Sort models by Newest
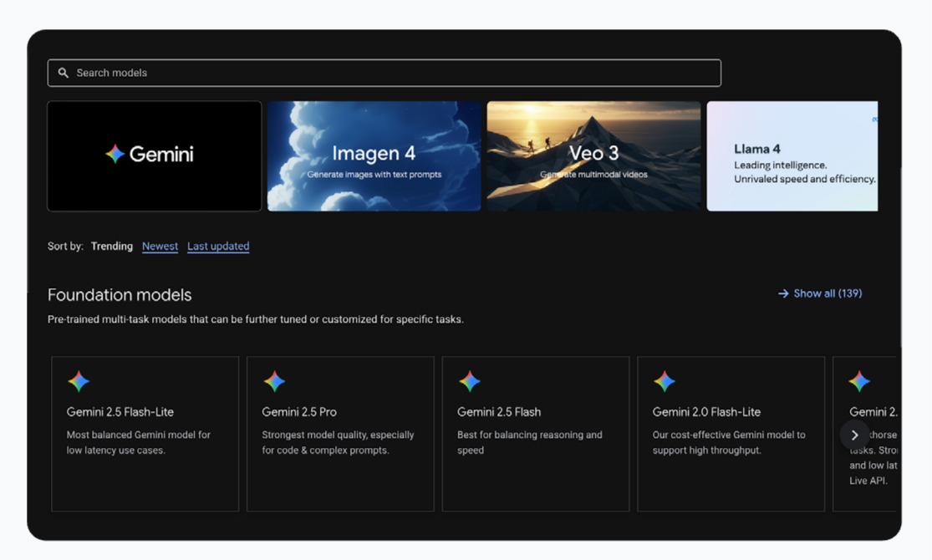 [x=160, y=246]
